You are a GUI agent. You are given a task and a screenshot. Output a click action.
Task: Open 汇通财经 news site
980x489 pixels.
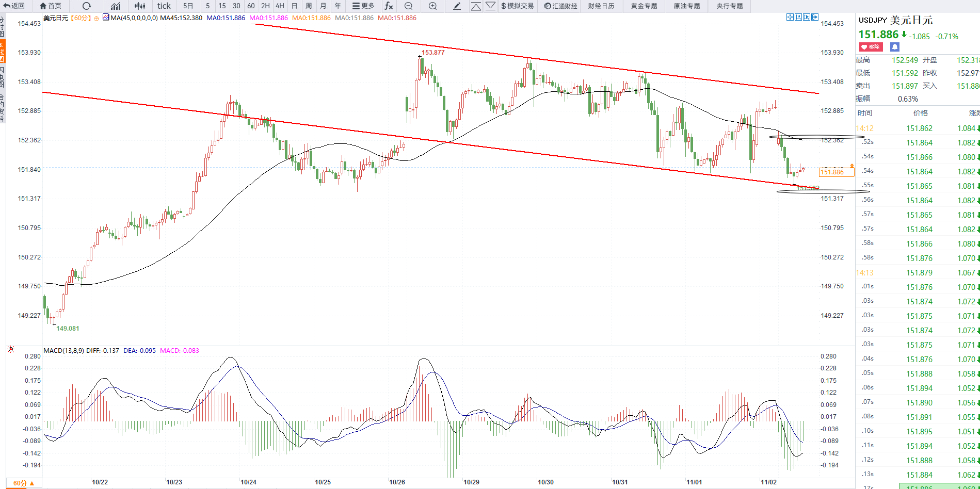click(560, 6)
